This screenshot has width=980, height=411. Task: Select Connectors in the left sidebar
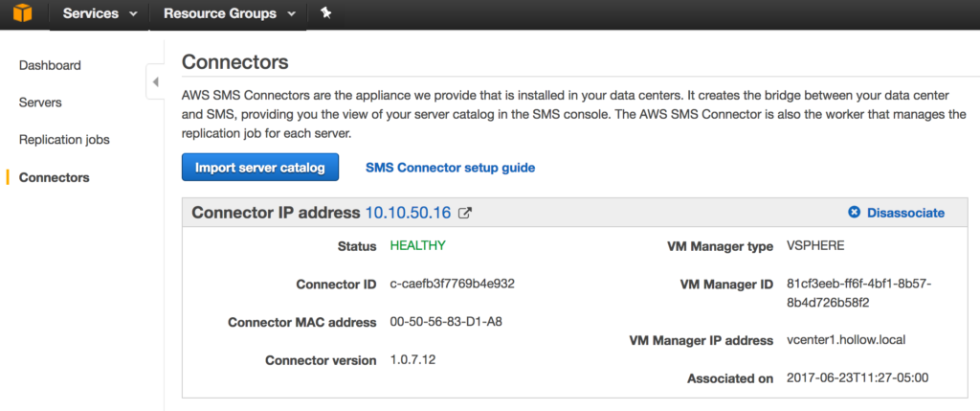point(54,177)
